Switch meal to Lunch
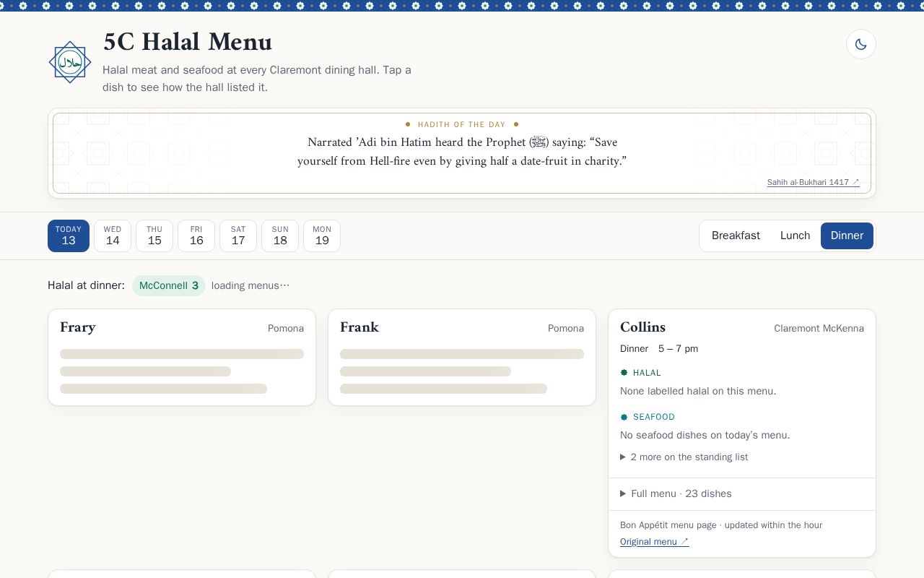924x578 pixels. [x=795, y=236]
